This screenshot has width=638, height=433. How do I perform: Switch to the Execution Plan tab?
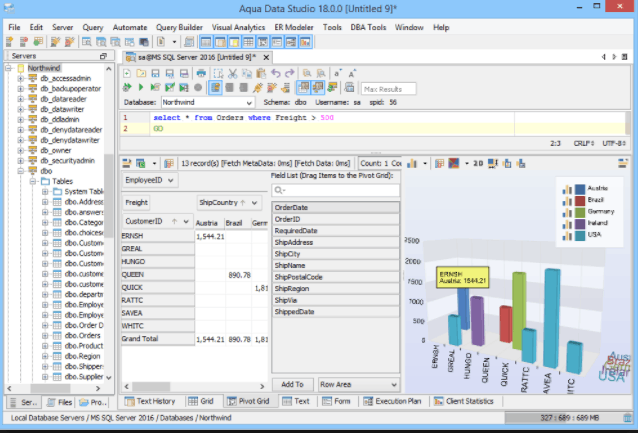coord(392,401)
